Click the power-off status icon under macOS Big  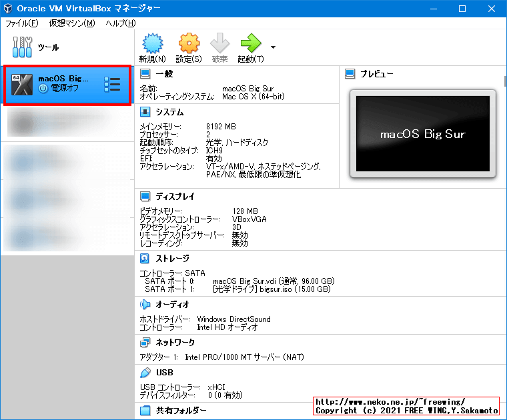pyautogui.click(x=43, y=88)
